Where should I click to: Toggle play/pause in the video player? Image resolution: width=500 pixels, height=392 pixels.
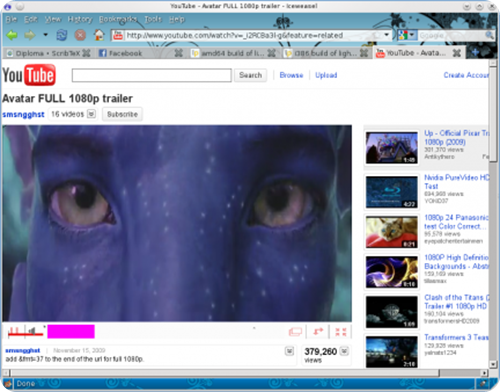coord(15,331)
